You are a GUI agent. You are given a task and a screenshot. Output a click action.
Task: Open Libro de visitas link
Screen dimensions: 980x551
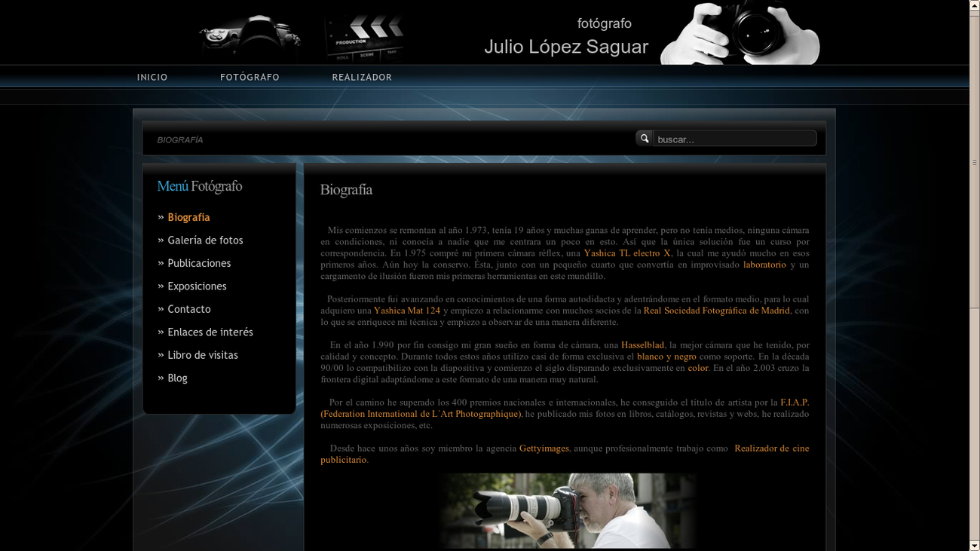202,355
